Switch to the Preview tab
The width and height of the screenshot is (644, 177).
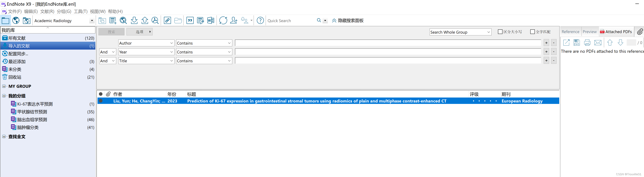tap(590, 32)
